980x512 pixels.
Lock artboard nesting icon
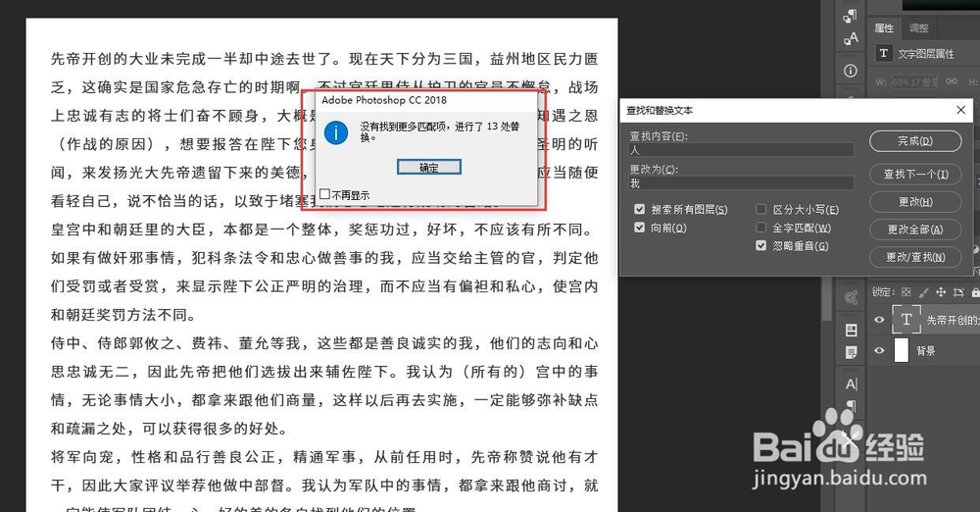958,291
